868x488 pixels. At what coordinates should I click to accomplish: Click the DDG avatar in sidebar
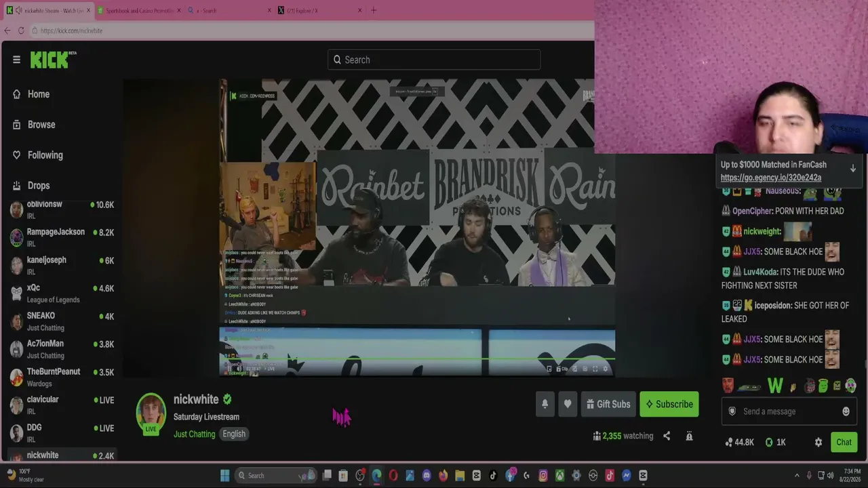(x=16, y=433)
